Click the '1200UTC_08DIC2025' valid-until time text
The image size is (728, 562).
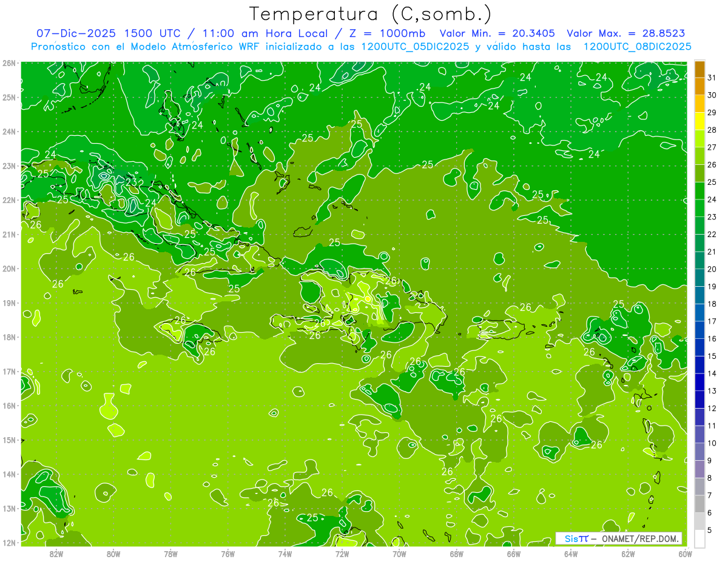click(637, 47)
